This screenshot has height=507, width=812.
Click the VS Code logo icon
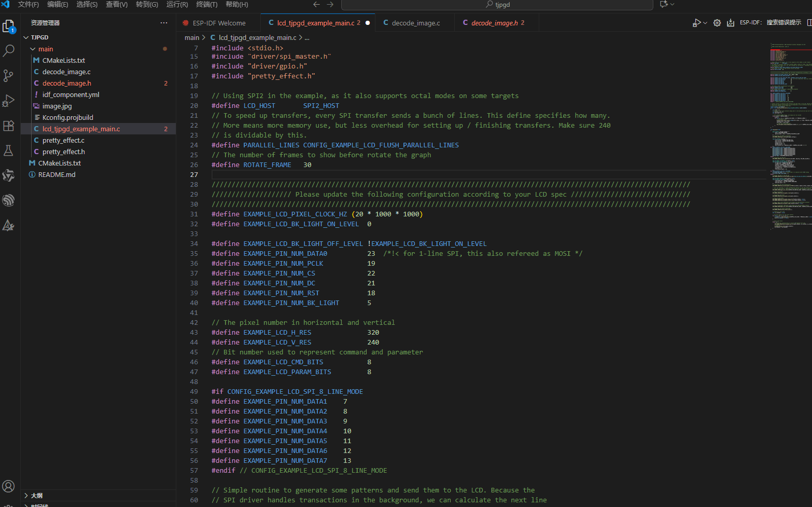coord(6,4)
